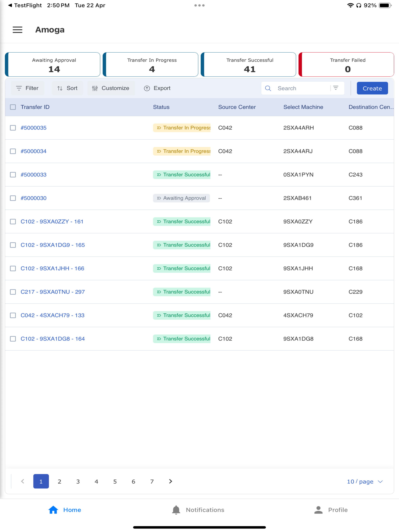Image resolution: width=399 pixels, height=532 pixels.
Task: Select all rows via header checkbox
Action: click(13, 107)
